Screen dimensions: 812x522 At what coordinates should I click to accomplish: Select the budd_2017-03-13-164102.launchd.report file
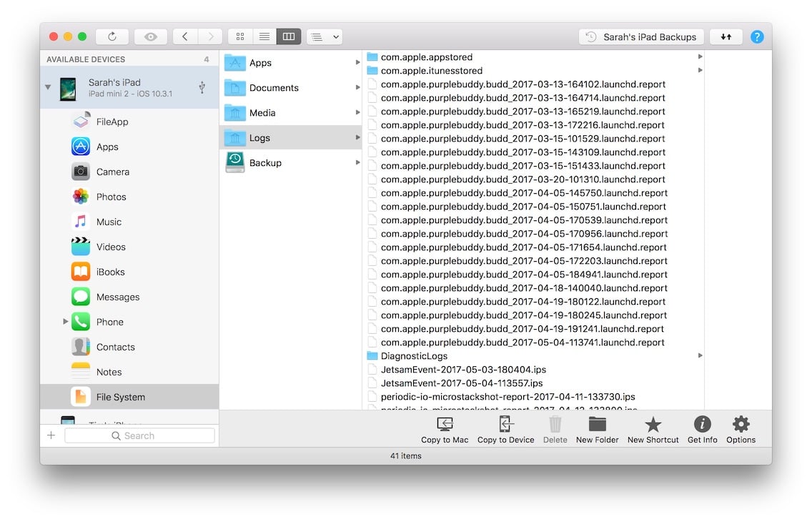coord(533,84)
